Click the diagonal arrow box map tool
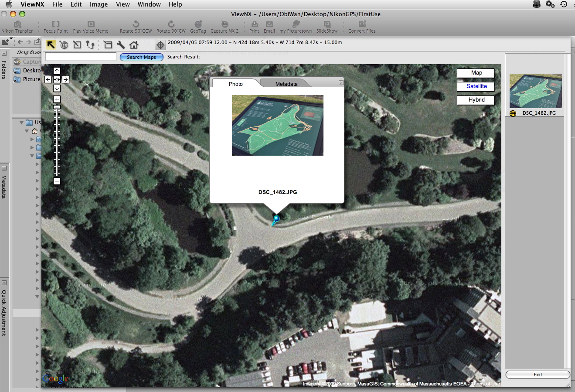Image resolution: width=575 pixels, height=392 pixels. (77, 44)
